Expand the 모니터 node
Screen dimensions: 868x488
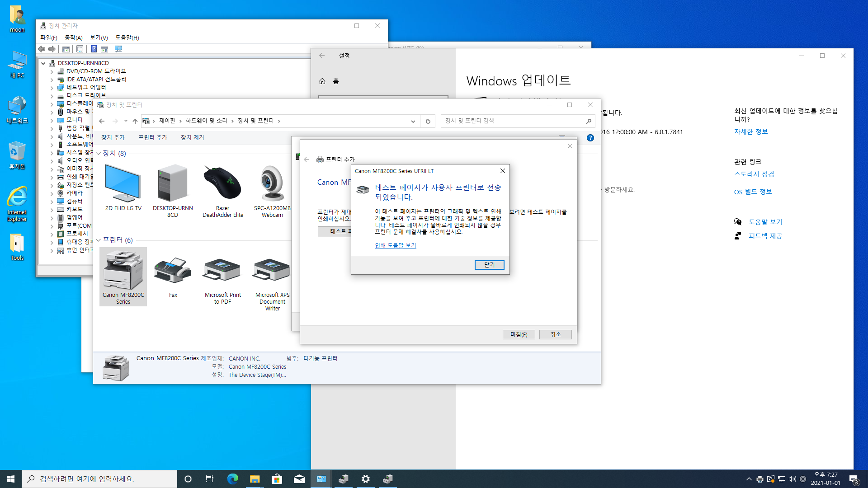(52, 120)
